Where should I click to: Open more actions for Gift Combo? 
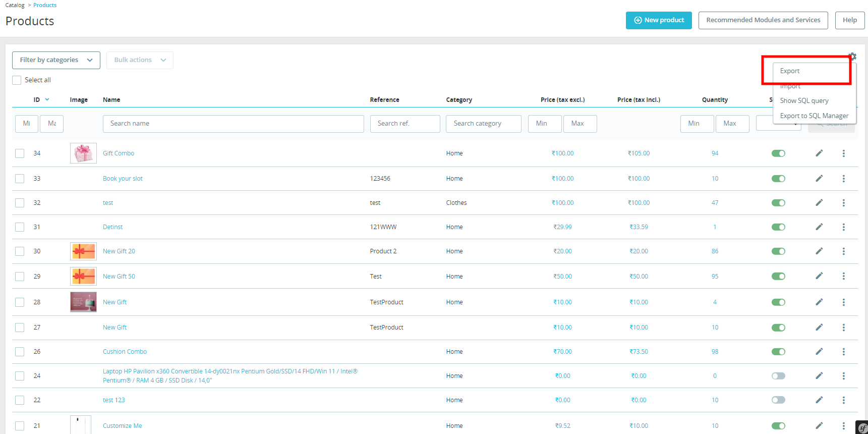[843, 153]
